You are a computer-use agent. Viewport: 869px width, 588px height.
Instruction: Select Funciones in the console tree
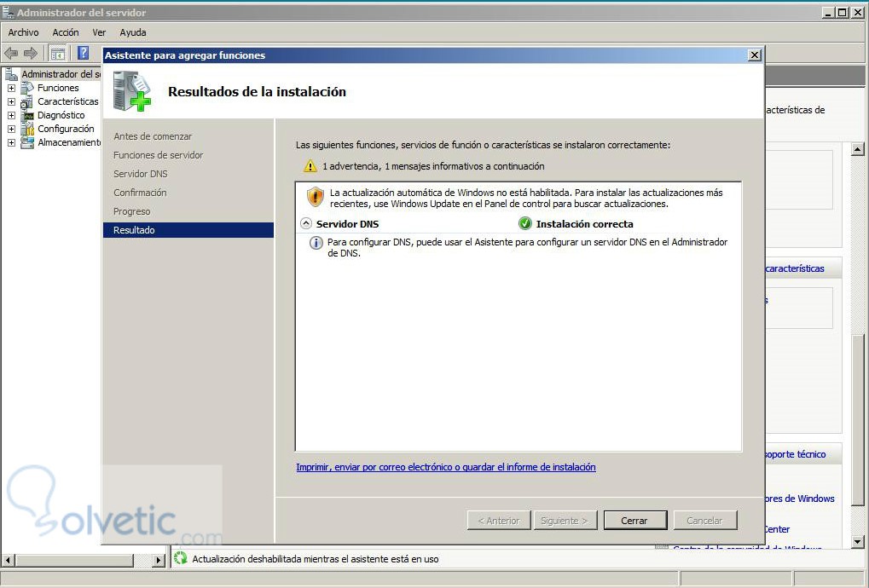tap(58, 88)
